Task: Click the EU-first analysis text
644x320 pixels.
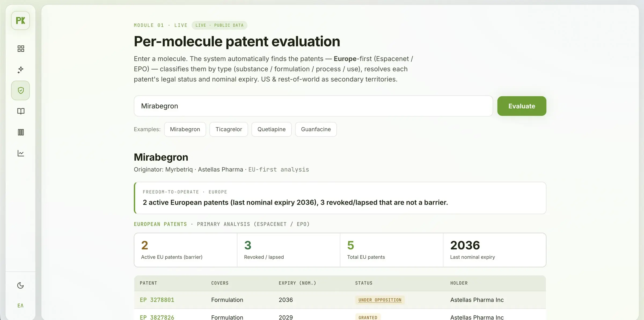Action: click(279, 170)
